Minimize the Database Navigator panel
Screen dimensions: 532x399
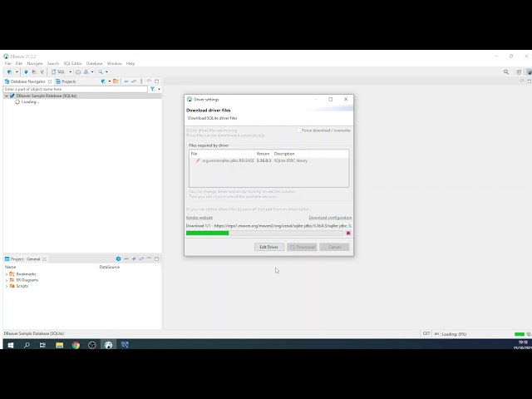pos(149,81)
